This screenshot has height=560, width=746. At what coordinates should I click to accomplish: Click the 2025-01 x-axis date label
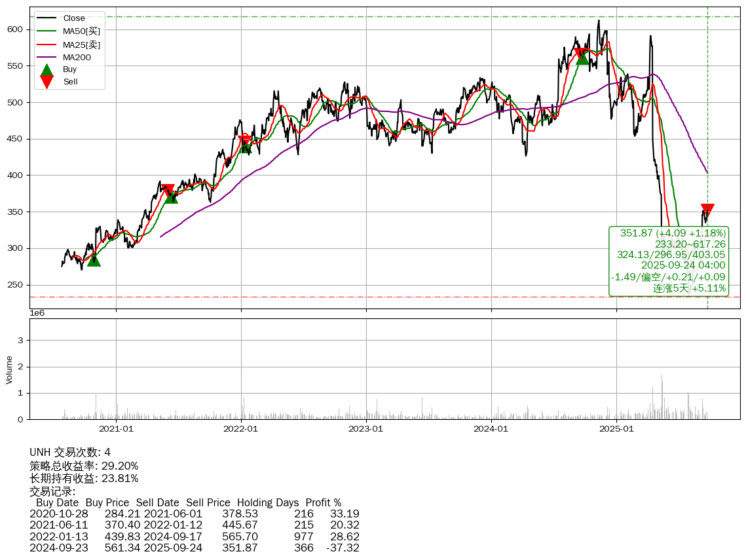click(616, 430)
